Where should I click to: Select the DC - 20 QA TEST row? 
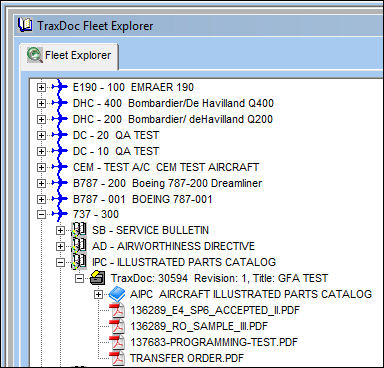pos(116,135)
